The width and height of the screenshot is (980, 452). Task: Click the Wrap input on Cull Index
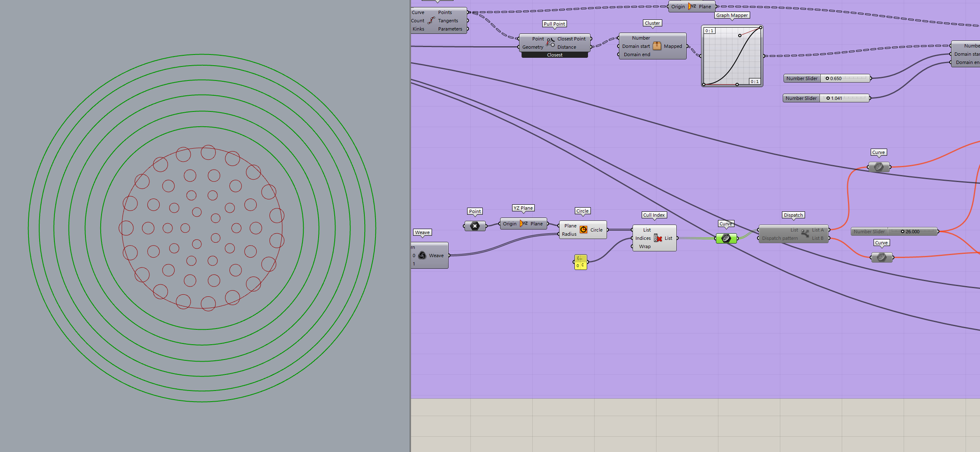[645, 246]
